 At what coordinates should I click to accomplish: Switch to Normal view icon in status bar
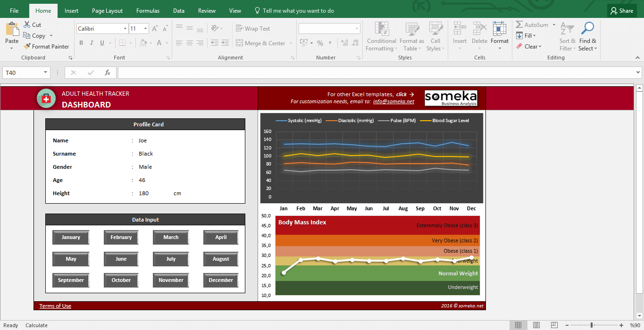(518, 325)
